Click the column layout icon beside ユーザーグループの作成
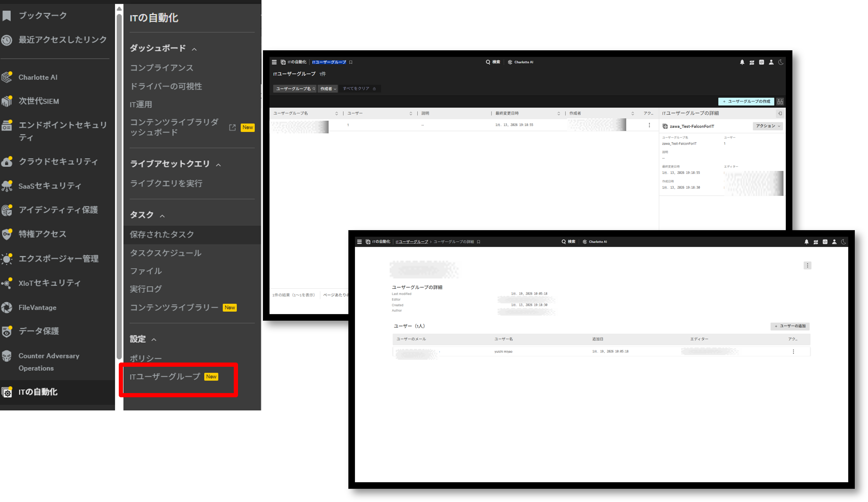The image size is (868, 502). [x=780, y=101]
